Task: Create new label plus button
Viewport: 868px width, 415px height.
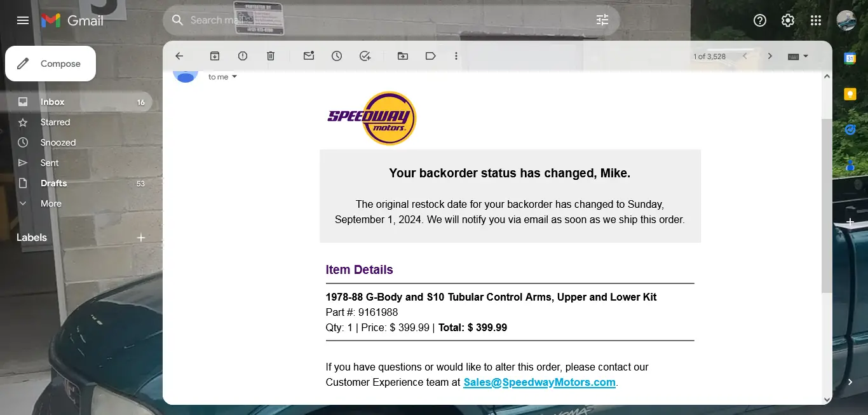Action: click(141, 238)
